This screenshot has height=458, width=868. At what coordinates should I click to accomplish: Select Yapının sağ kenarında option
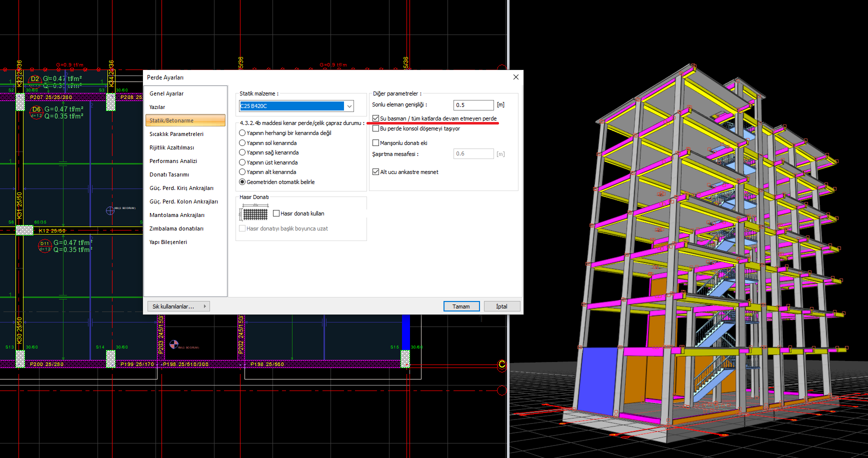coord(242,152)
